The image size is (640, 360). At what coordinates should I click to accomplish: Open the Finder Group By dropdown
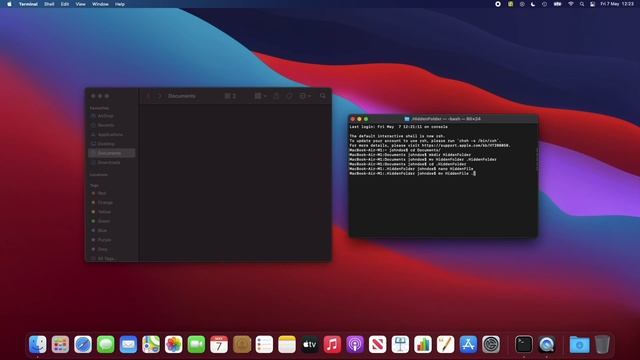click(x=260, y=96)
